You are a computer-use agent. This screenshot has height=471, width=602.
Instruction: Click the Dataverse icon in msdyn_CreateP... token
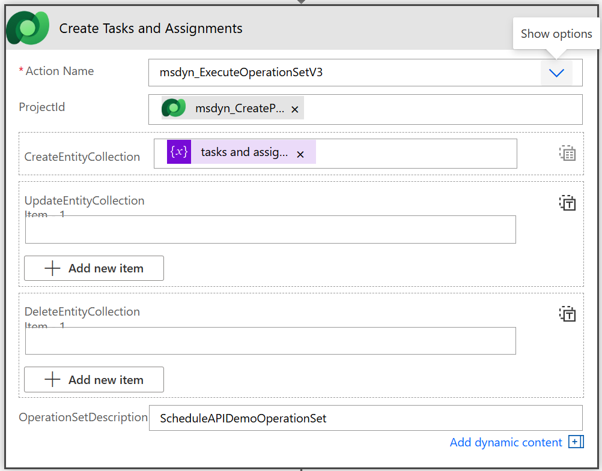(174, 108)
